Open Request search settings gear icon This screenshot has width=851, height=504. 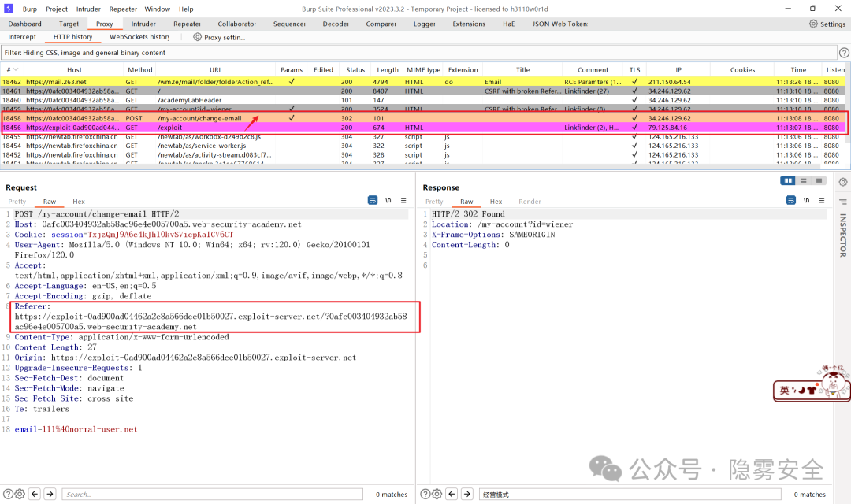click(20, 494)
